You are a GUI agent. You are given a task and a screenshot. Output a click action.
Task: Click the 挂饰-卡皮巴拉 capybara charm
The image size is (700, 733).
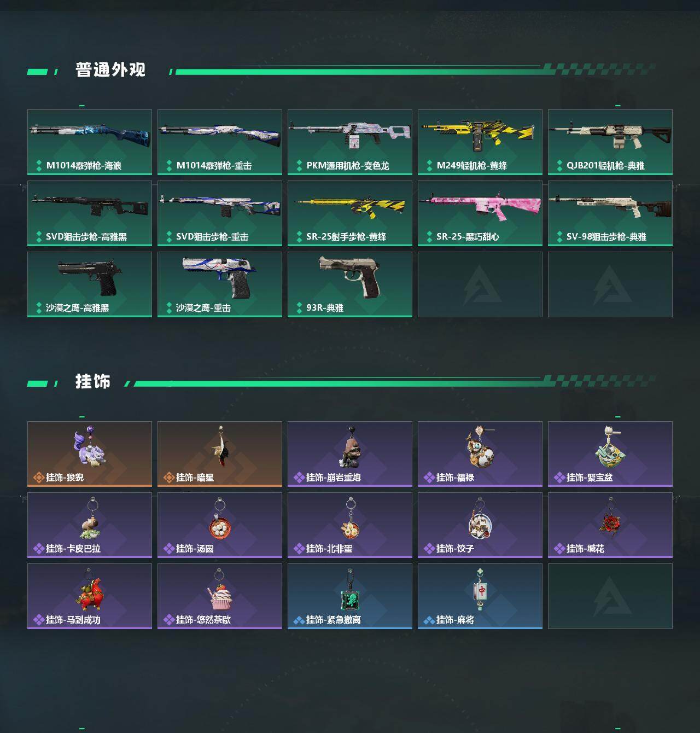(x=90, y=525)
